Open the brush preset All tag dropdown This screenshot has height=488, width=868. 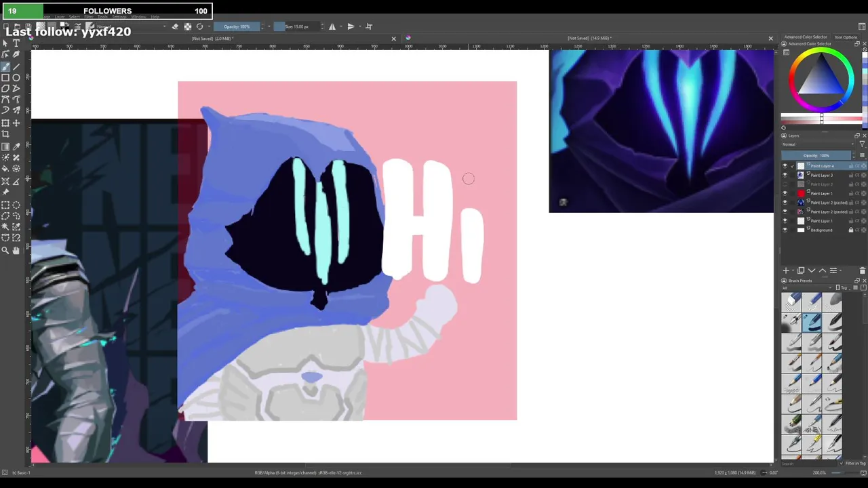click(808, 288)
